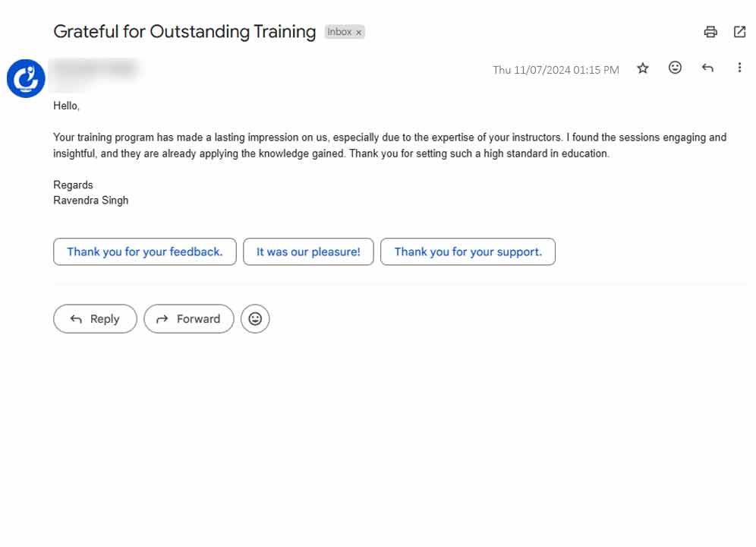Remove the Inbox label with its x

pyautogui.click(x=359, y=33)
